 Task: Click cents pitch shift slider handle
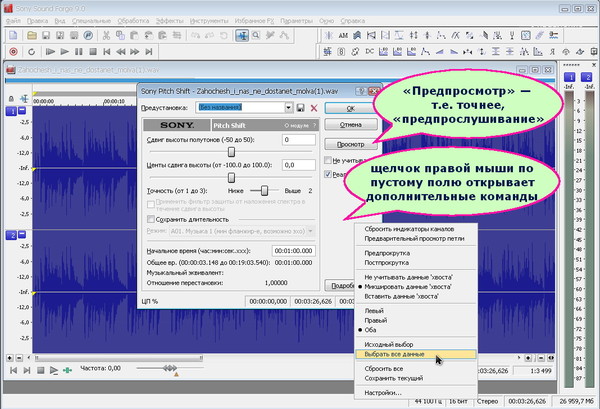[231, 178]
